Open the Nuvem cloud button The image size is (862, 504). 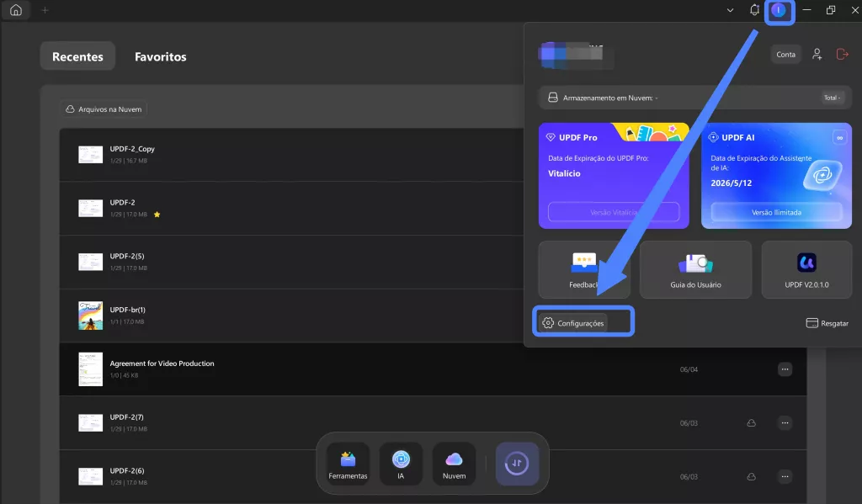pos(454,464)
